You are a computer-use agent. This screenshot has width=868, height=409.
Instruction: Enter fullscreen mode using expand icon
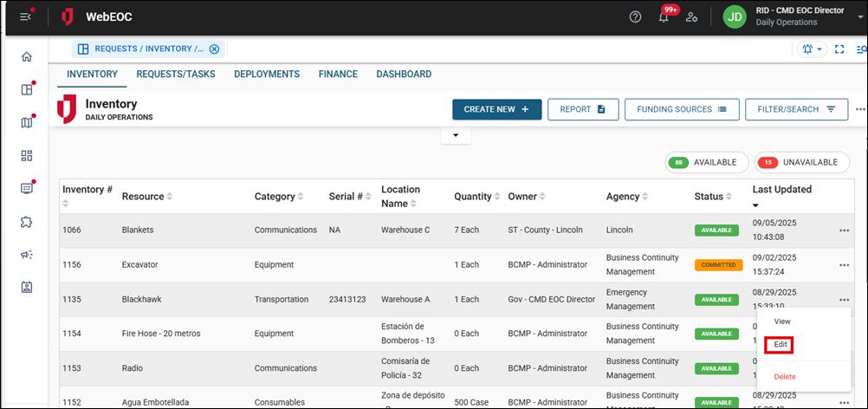[839, 49]
